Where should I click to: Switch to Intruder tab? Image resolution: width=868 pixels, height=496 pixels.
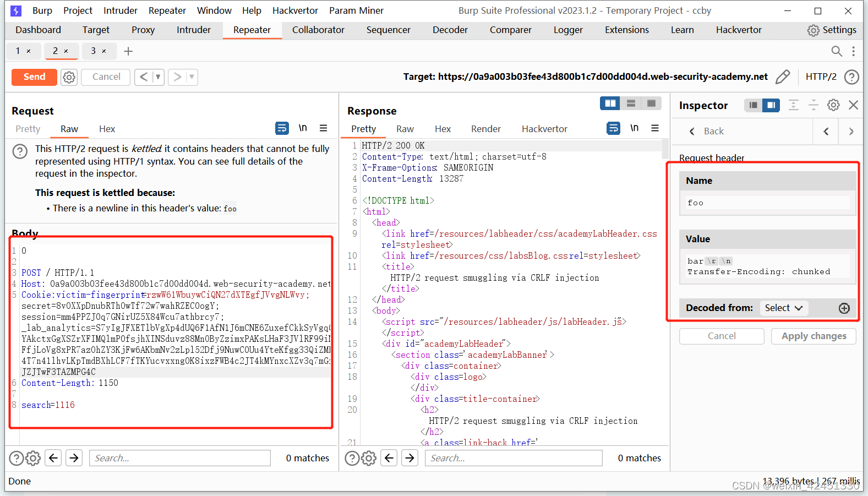tap(194, 30)
